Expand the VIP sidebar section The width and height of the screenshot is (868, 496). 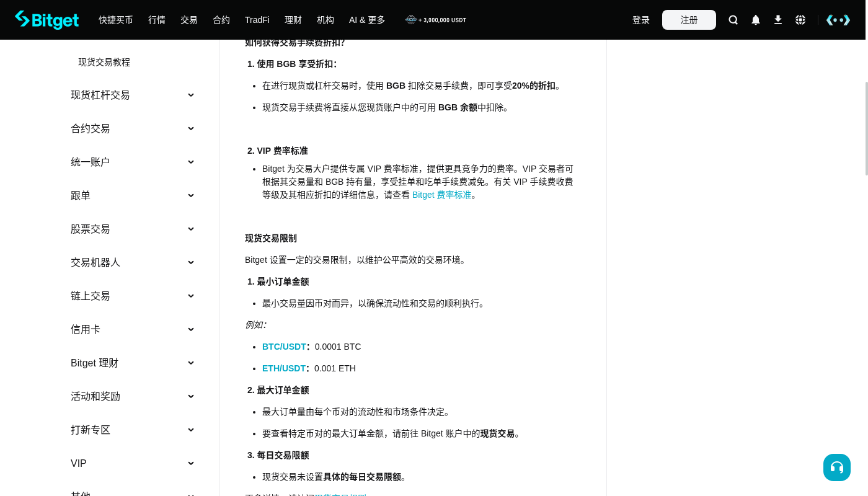click(133, 463)
